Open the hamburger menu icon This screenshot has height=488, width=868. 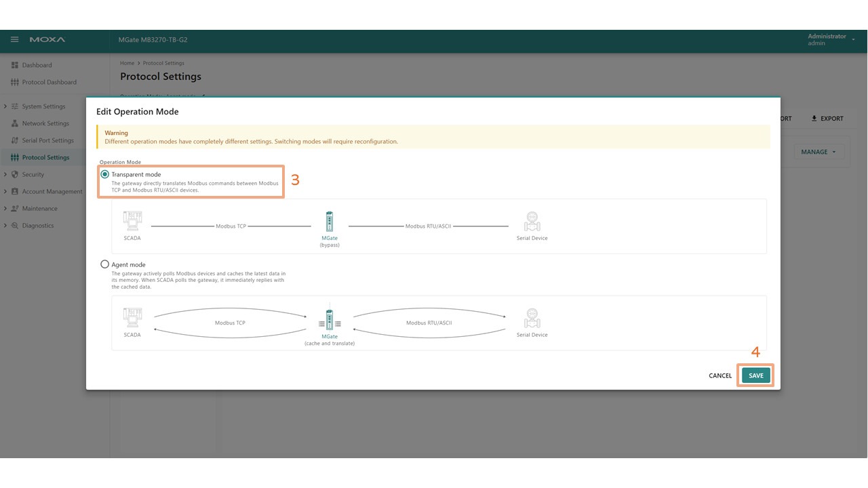coord(14,40)
